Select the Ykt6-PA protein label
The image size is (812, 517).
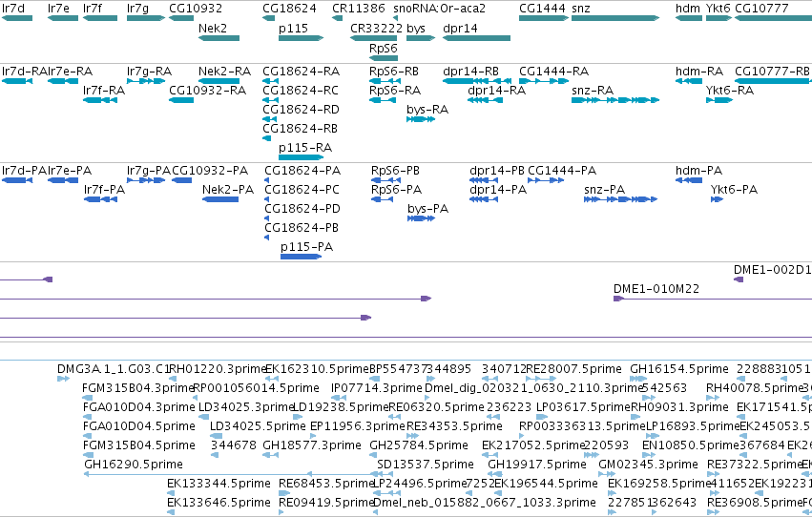pos(734,190)
